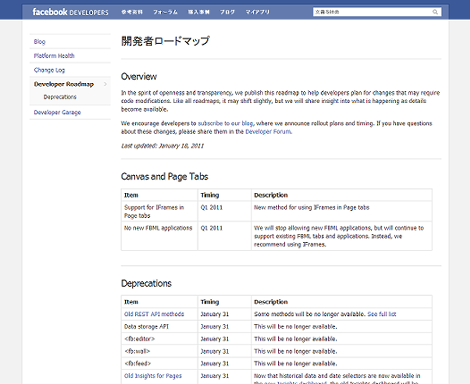The width and height of the screenshot is (470, 384).
Task: Click 'This will be no longer available.' in <fb:wall> row
Action: [x=295, y=351]
